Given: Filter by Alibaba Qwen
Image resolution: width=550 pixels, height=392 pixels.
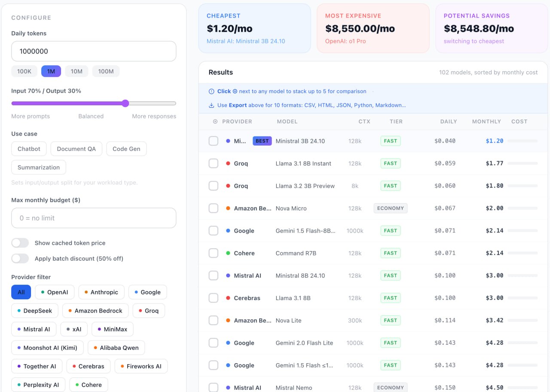Looking at the screenshot, I should click(x=116, y=348).
